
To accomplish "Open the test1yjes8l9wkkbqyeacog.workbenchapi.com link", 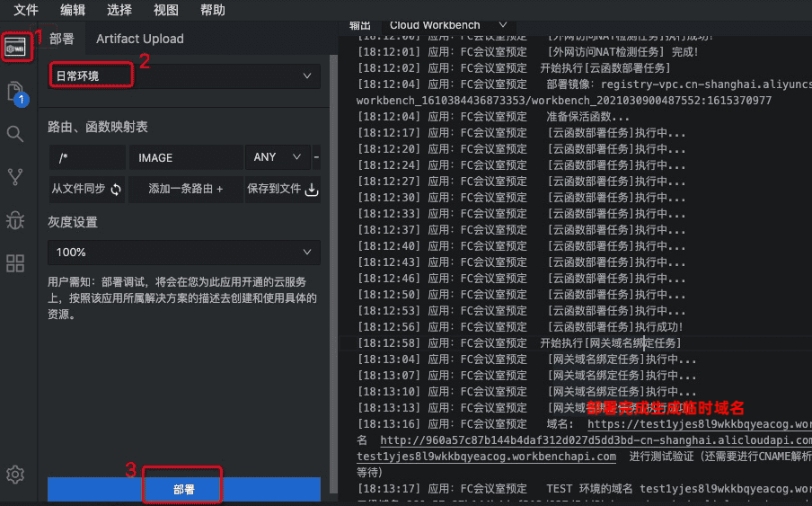I will pos(486,457).
